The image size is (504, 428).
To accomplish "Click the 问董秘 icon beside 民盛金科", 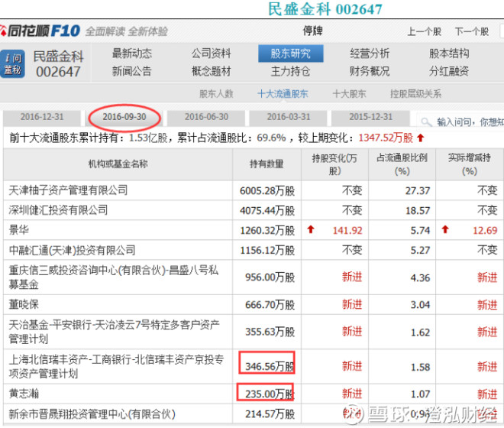I will (x=12, y=63).
